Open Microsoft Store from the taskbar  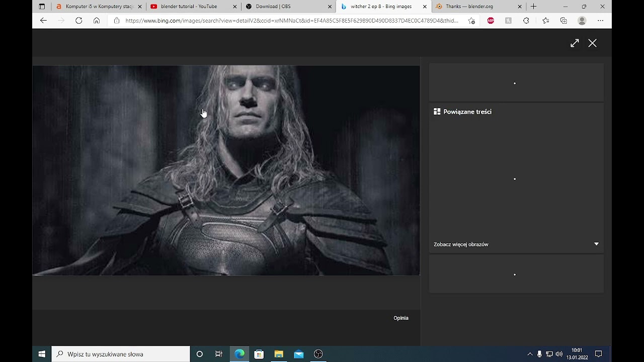[259, 354]
